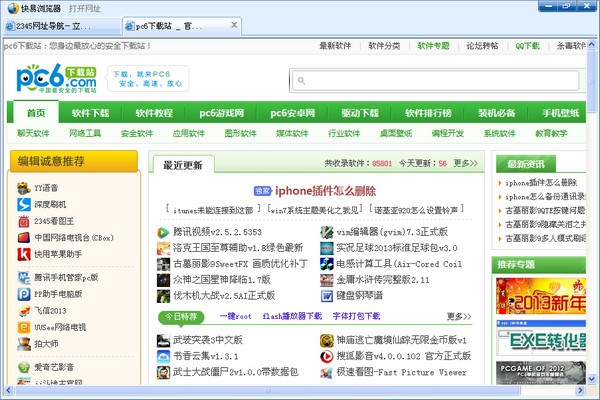Open the 聊天软件 category link
Viewport: 600px width, 400px height.
(33, 133)
